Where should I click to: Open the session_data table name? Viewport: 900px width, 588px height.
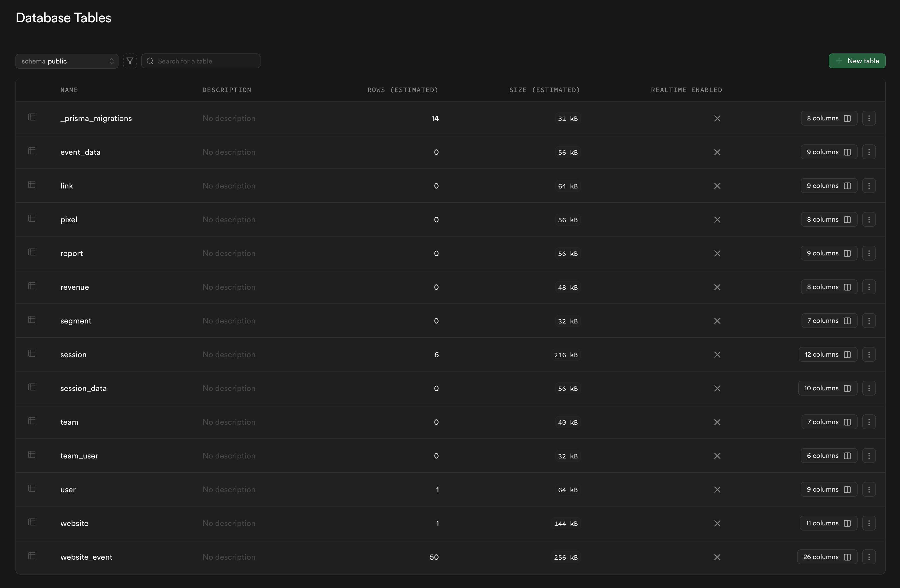tap(83, 388)
